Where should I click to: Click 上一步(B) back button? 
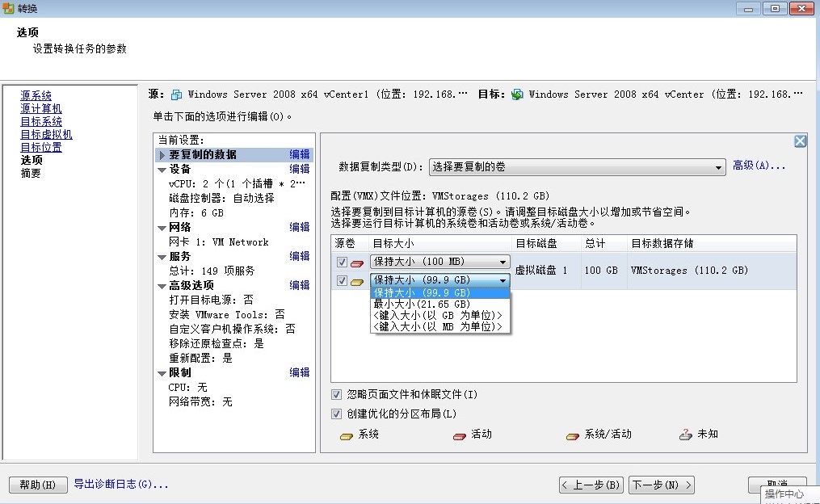point(592,485)
